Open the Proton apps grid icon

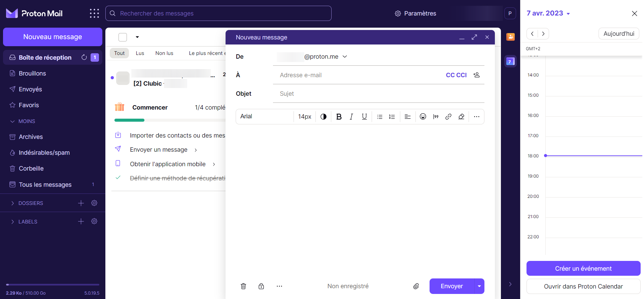(94, 13)
